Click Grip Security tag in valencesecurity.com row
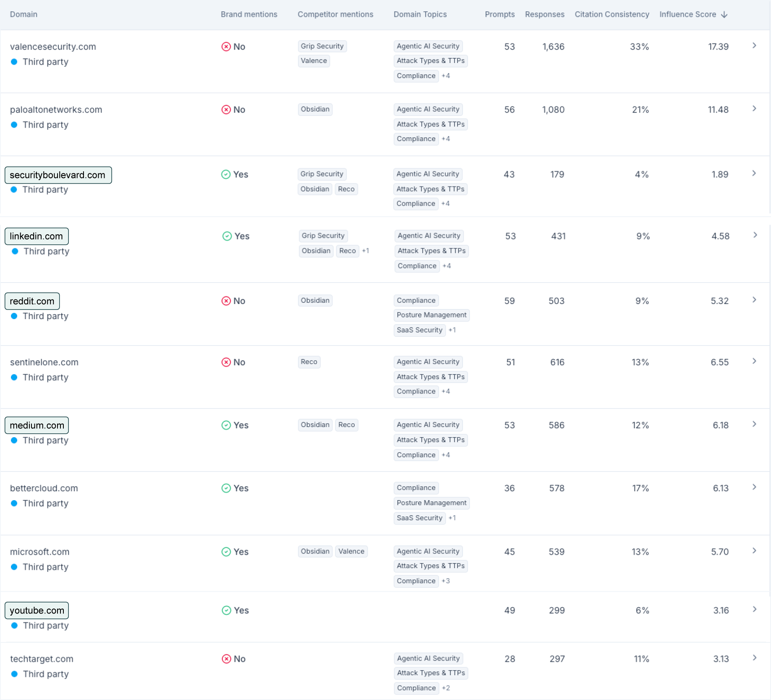Image resolution: width=771 pixels, height=700 pixels. click(322, 46)
